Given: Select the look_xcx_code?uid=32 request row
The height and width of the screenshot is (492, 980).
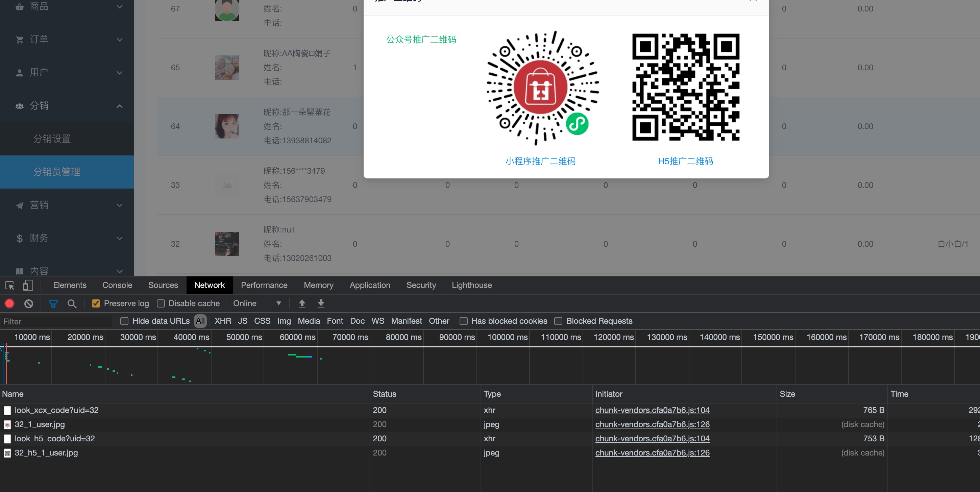Looking at the screenshot, I should 490,410.
